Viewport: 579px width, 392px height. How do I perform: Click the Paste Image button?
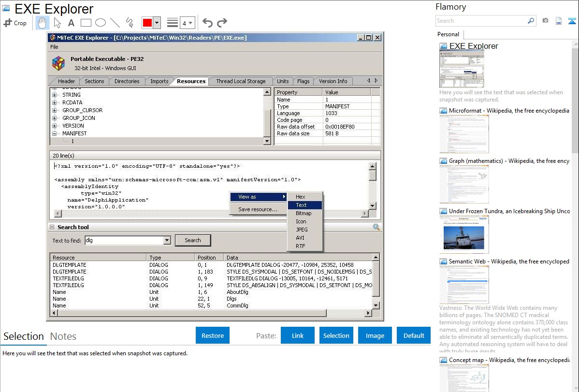click(375, 335)
